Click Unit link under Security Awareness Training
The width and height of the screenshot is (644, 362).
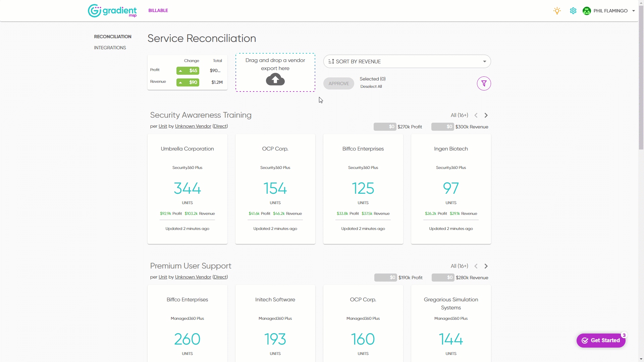(163, 126)
